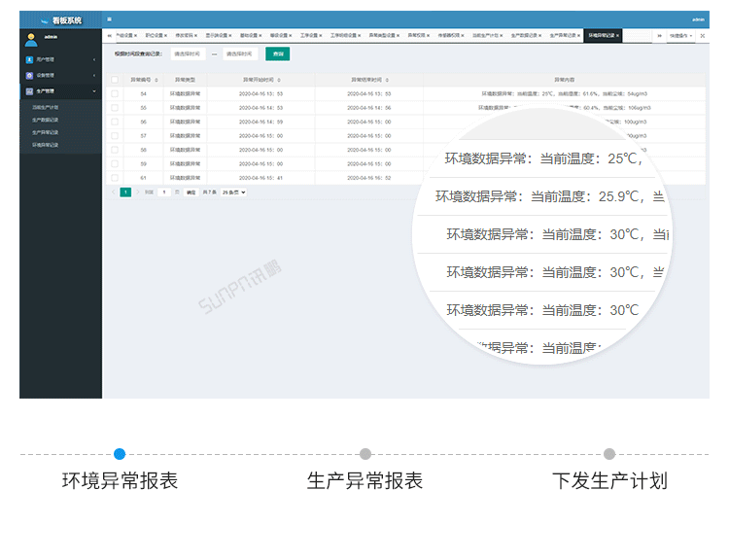
Task: Click the 生产管理 sidebar icon
Action: click(x=30, y=90)
